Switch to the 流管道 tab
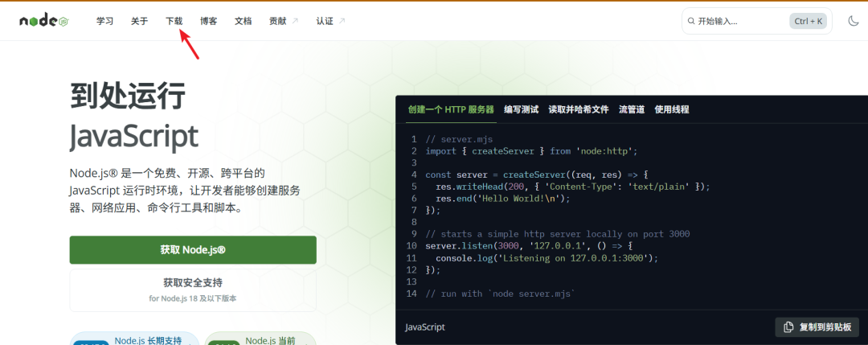 tap(632, 109)
